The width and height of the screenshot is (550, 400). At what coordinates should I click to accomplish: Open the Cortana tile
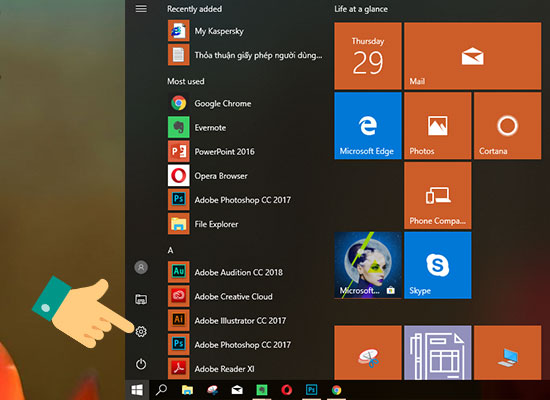507,126
